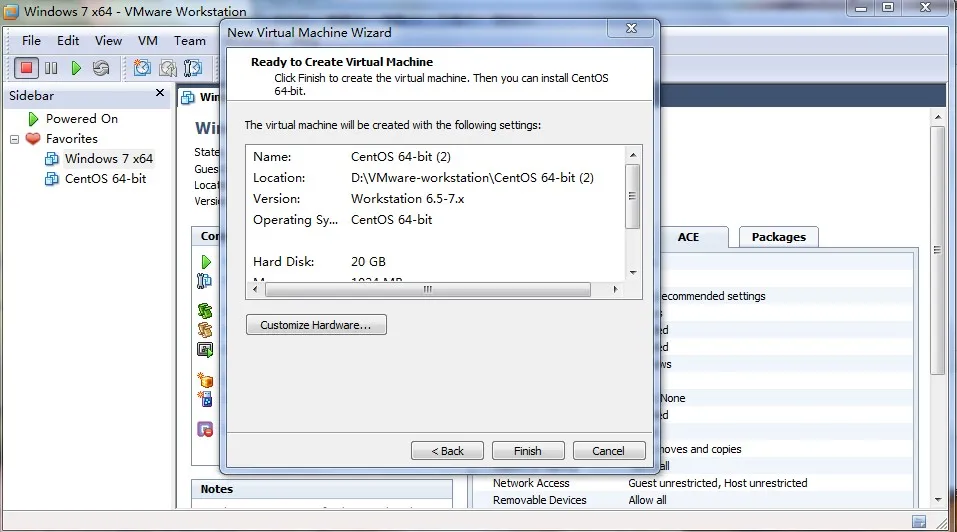Click the settings list scroll left arrow

tap(255, 290)
